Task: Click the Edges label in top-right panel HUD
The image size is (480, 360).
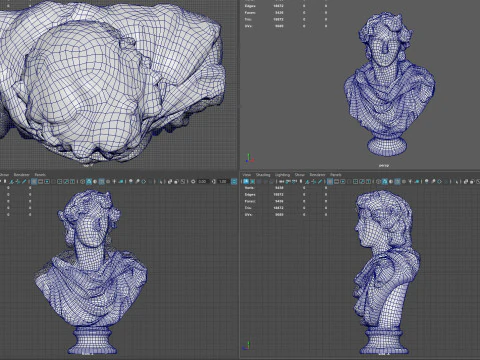Action: (x=250, y=6)
